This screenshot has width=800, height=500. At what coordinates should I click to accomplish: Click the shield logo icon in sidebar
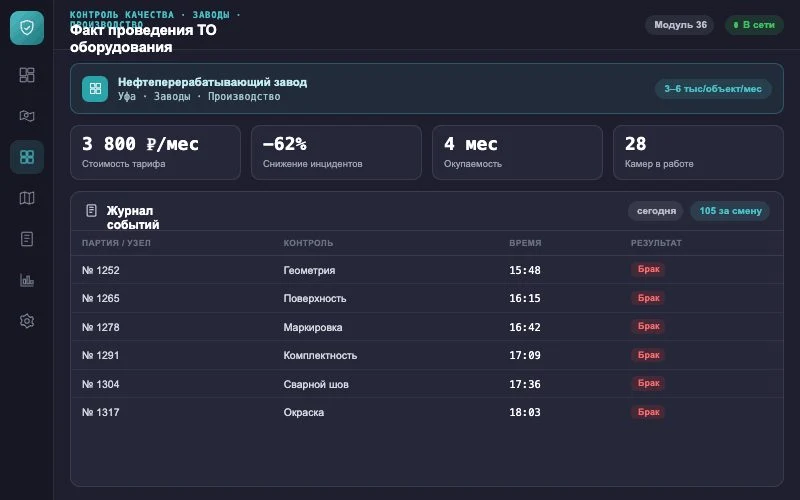27,28
